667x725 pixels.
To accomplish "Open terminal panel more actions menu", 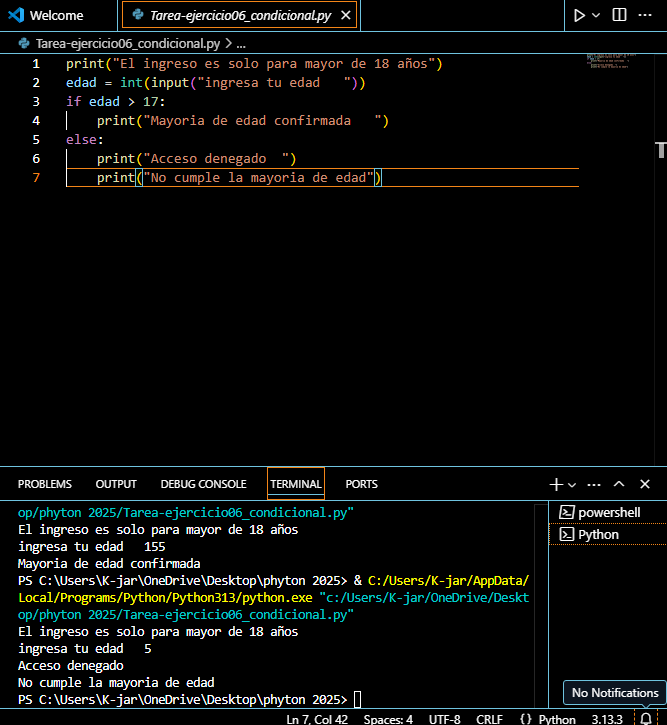I will tap(594, 485).
